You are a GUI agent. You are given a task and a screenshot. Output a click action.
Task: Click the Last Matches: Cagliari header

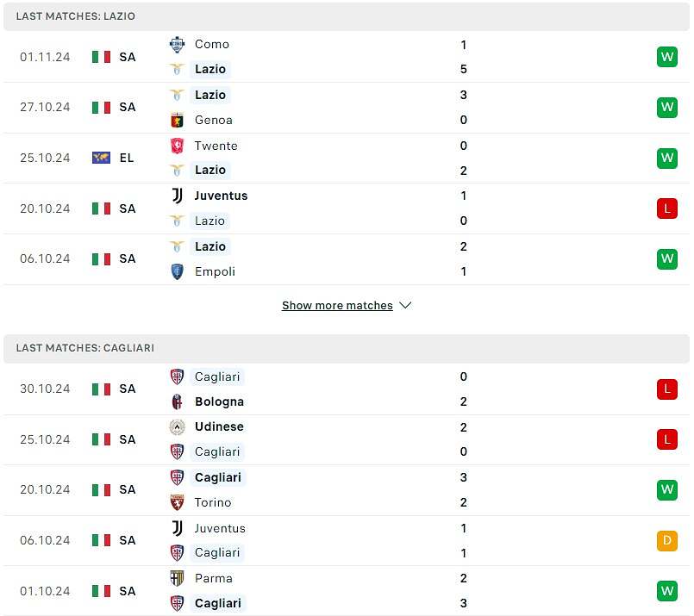coord(347,348)
